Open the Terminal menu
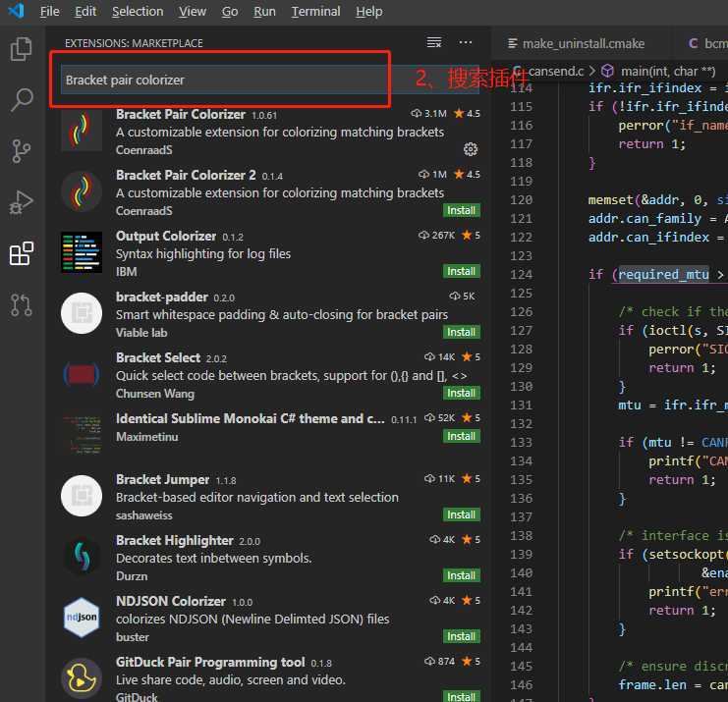The height and width of the screenshot is (702, 728). (315, 11)
